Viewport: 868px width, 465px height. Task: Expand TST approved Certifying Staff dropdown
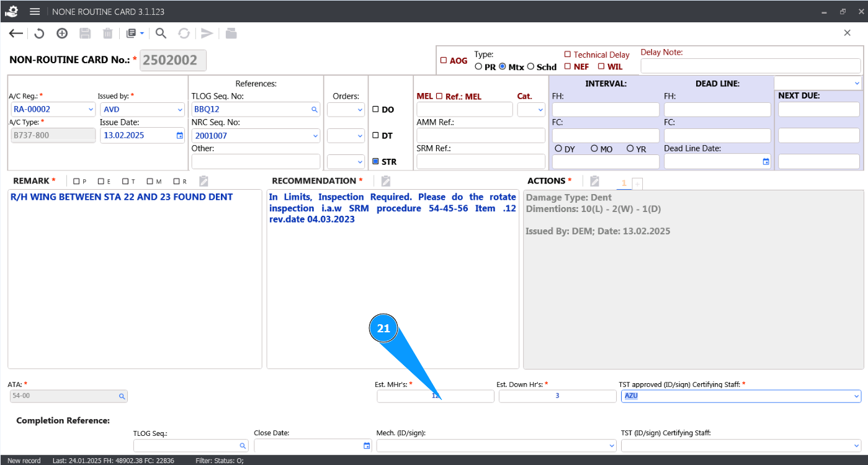pyautogui.click(x=856, y=396)
